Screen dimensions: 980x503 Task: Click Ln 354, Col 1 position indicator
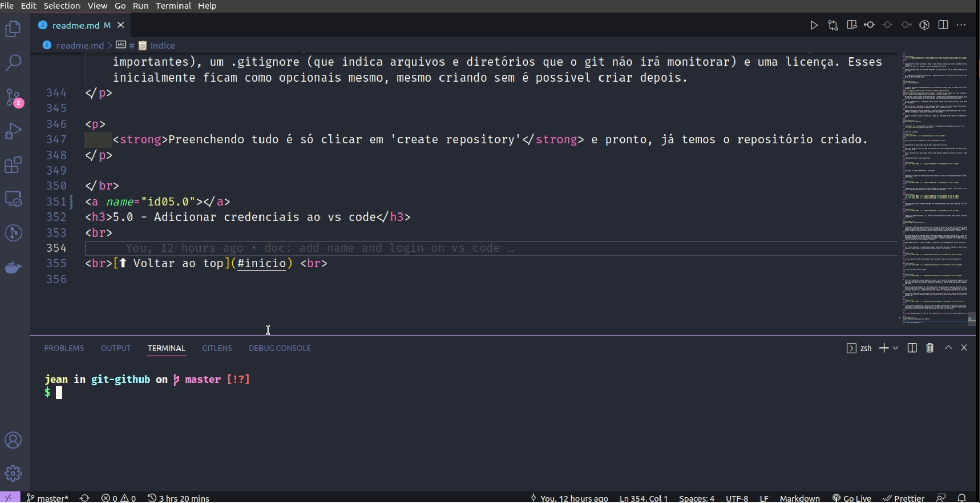[x=644, y=498]
